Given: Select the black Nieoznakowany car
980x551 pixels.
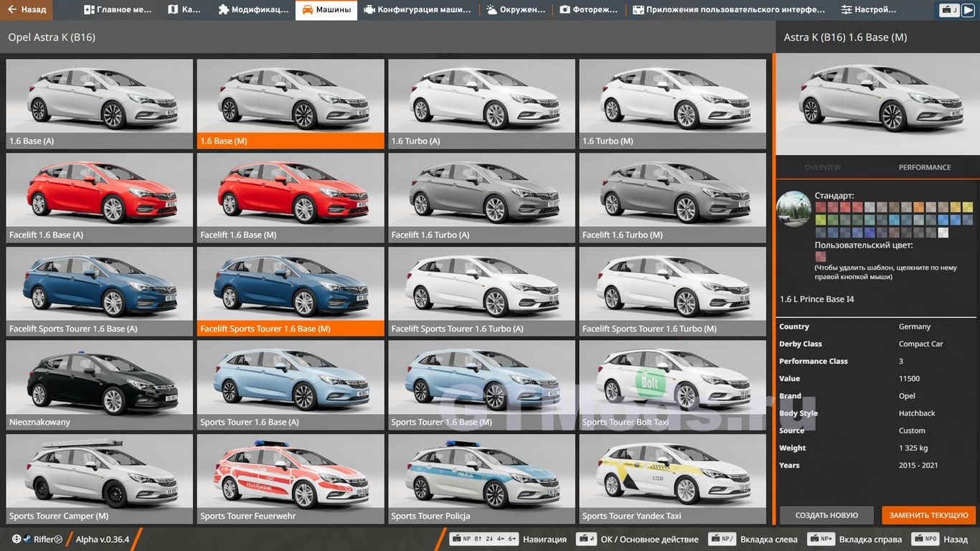Looking at the screenshot, I should point(100,385).
